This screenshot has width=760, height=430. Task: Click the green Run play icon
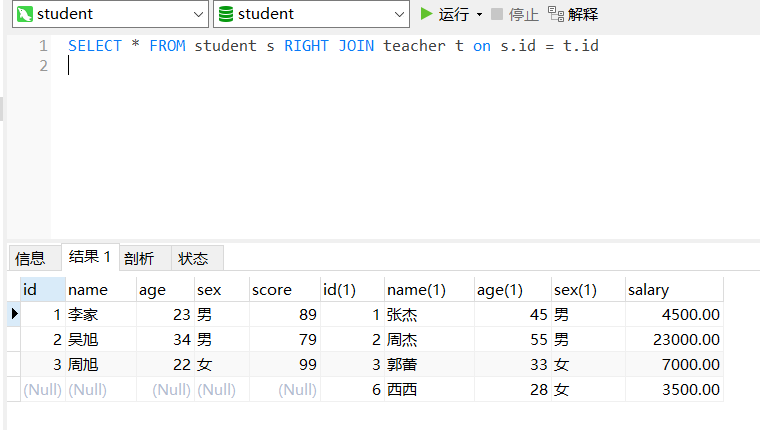pyautogui.click(x=427, y=14)
